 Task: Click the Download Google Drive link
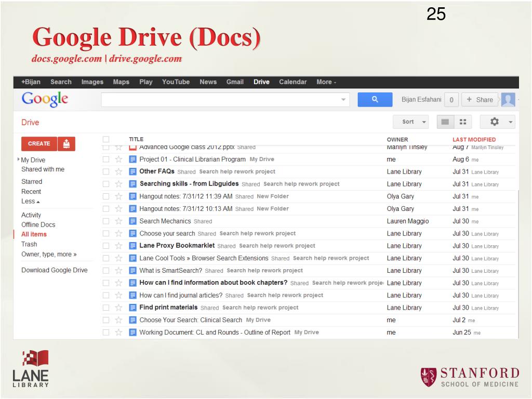[x=55, y=270]
